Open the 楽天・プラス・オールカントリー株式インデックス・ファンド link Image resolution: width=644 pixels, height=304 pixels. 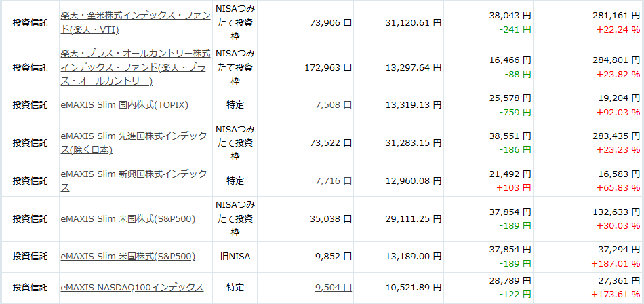[x=134, y=67]
